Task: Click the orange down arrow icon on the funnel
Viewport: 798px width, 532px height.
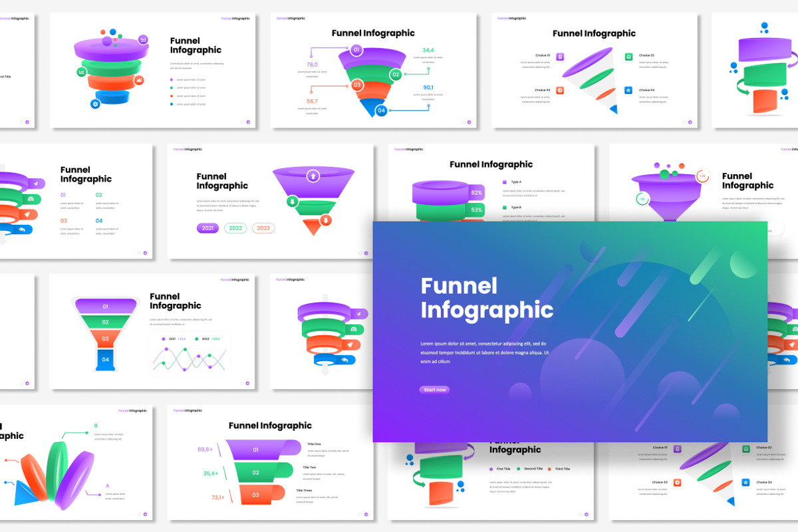Action: point(326,220)
